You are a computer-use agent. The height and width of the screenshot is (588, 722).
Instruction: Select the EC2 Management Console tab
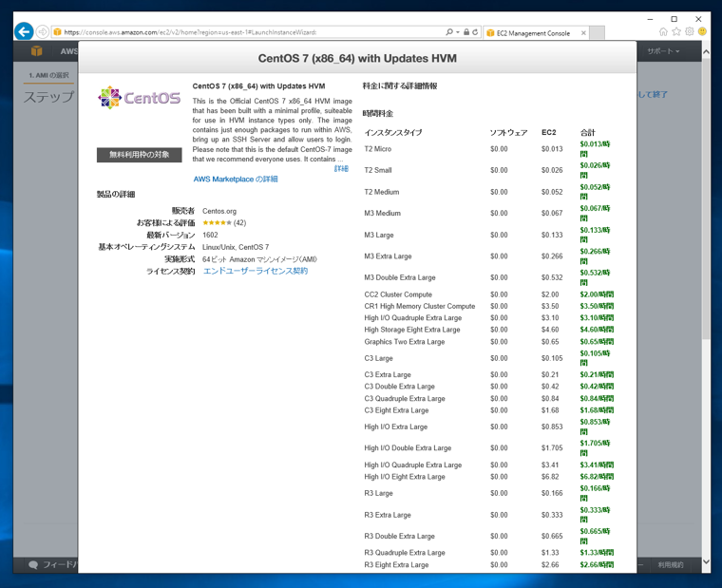tap(533, 32)
